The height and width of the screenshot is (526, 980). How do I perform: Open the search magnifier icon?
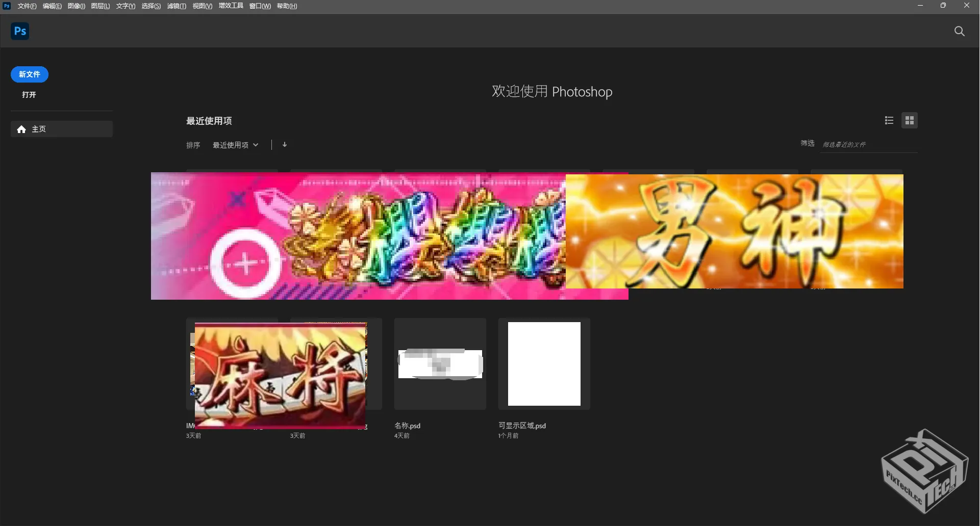point(959,31)
